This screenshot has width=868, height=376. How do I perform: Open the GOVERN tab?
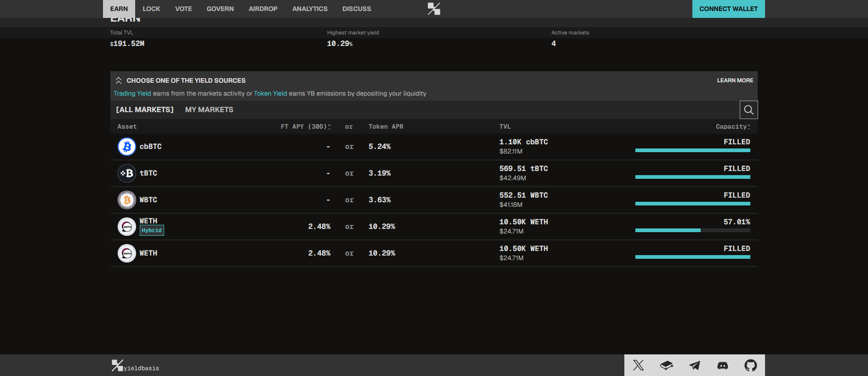[220, 9]
